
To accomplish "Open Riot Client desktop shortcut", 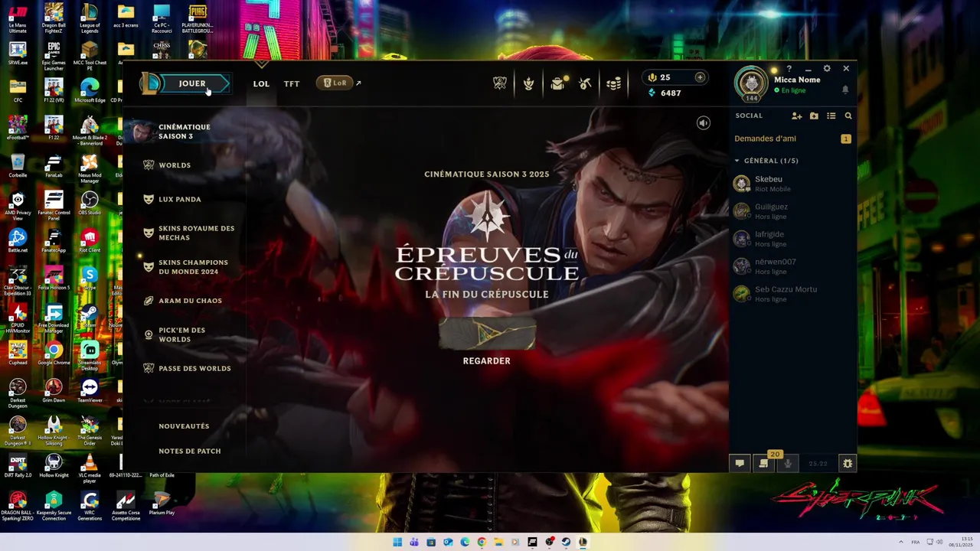I will [x=90, y=241].
